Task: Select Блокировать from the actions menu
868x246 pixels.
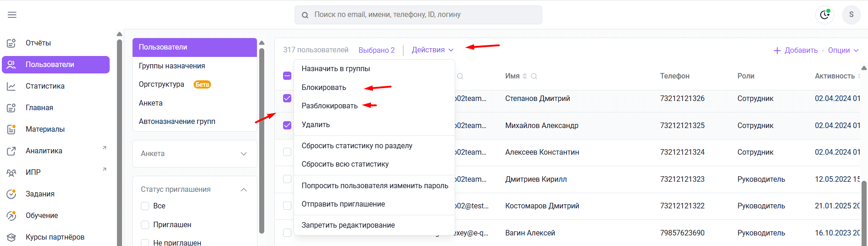Action: [x=324, y=88]
